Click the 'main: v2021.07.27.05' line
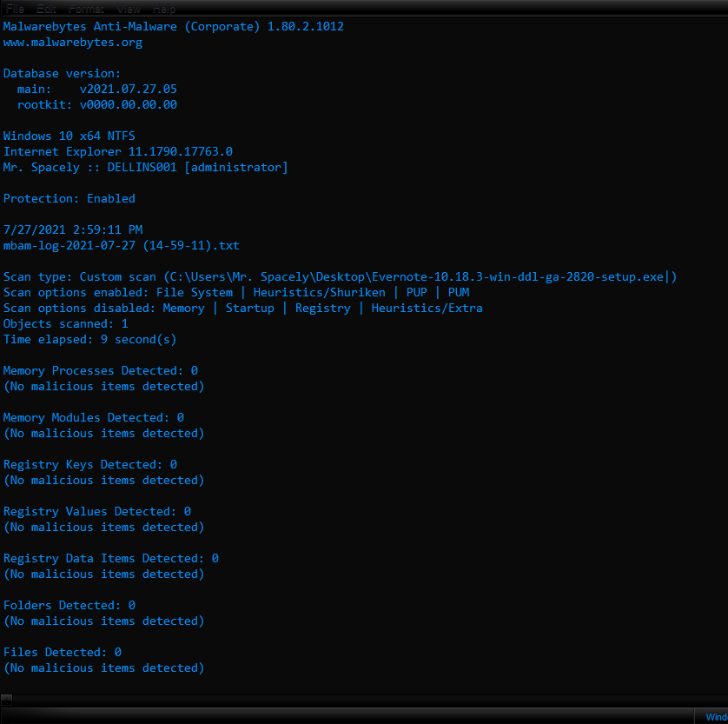 click(97, 90)
